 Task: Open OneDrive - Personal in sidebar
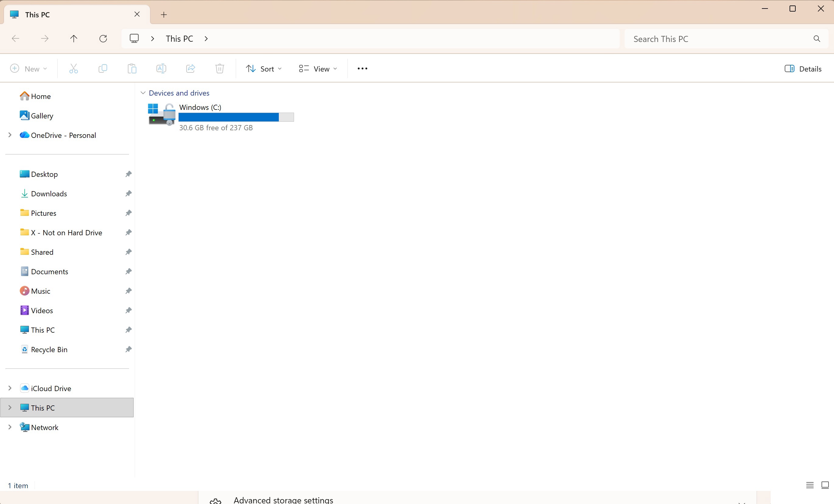pos(58,135)
